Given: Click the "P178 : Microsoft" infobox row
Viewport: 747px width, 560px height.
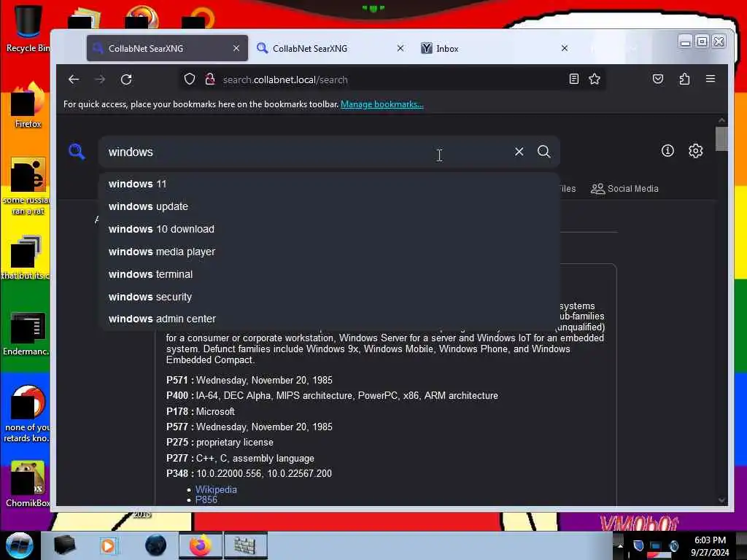Looking at the screenshot, I should click(201, 411).
